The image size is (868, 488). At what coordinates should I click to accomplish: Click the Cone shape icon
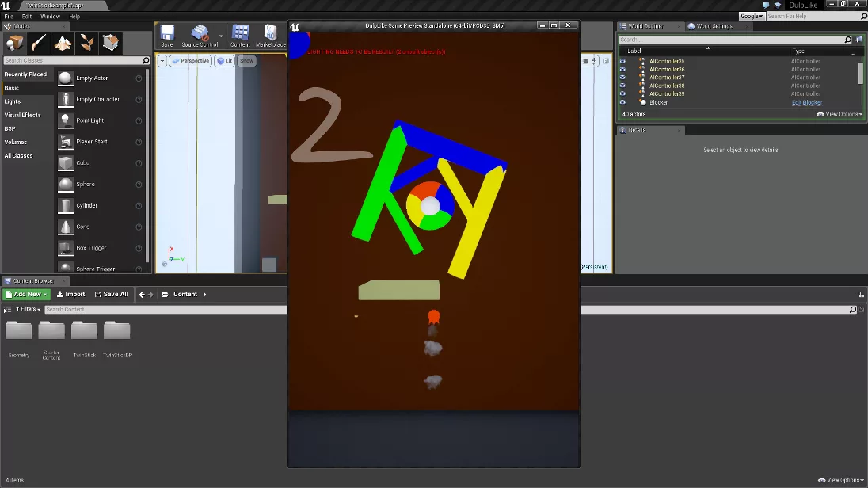(x=65, y=227)
